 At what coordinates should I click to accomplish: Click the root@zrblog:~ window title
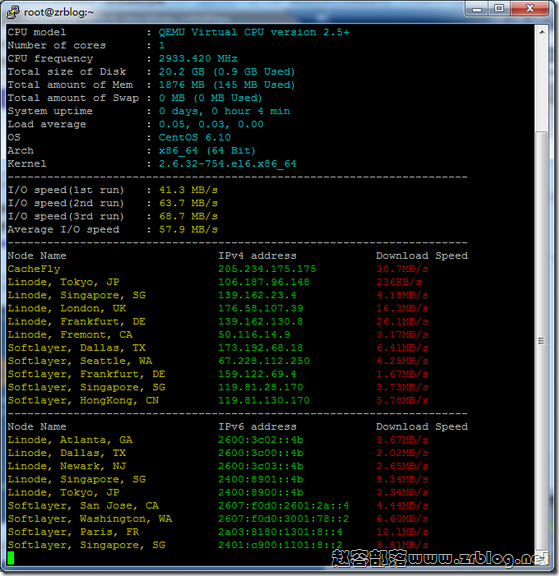(59, 12)
